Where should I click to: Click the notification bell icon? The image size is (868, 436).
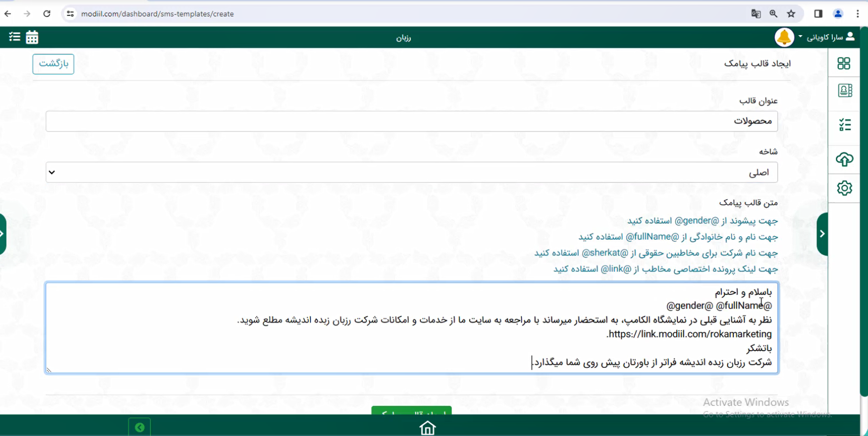pyautogui.click(x=784, y=37)
